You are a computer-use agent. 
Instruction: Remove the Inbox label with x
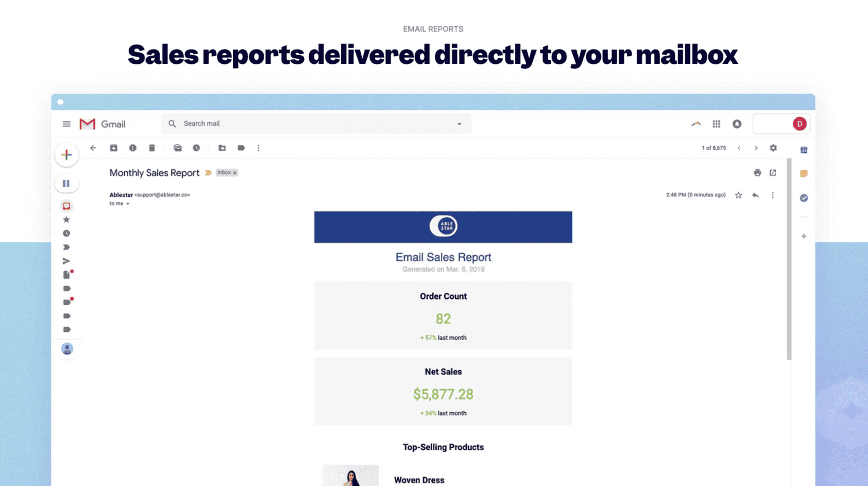235,173
